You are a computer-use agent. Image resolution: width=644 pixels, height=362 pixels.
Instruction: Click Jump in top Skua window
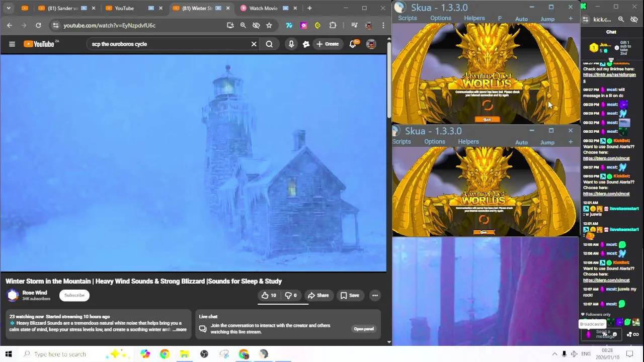coord(547,19)
